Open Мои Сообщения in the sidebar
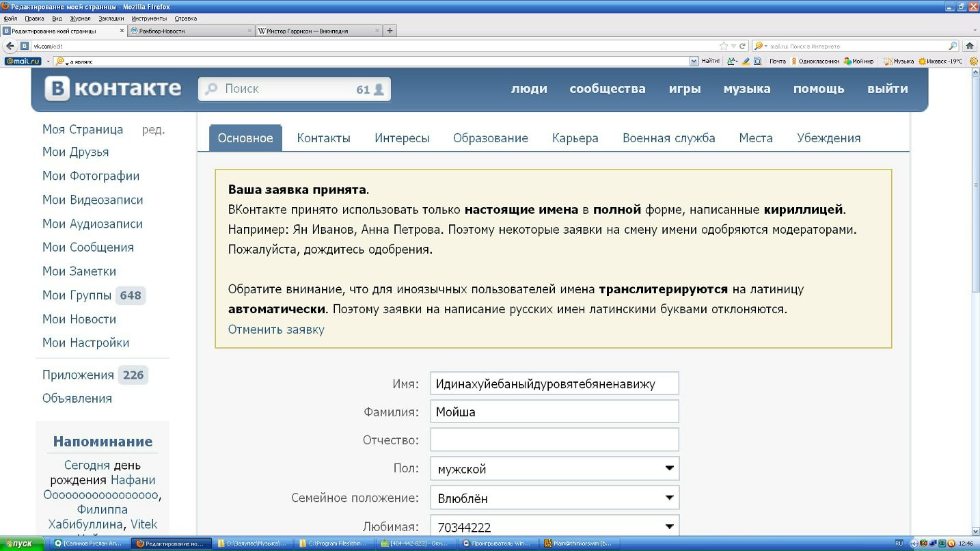The height and width of the screenshot is (551, 980). [87, 247]
